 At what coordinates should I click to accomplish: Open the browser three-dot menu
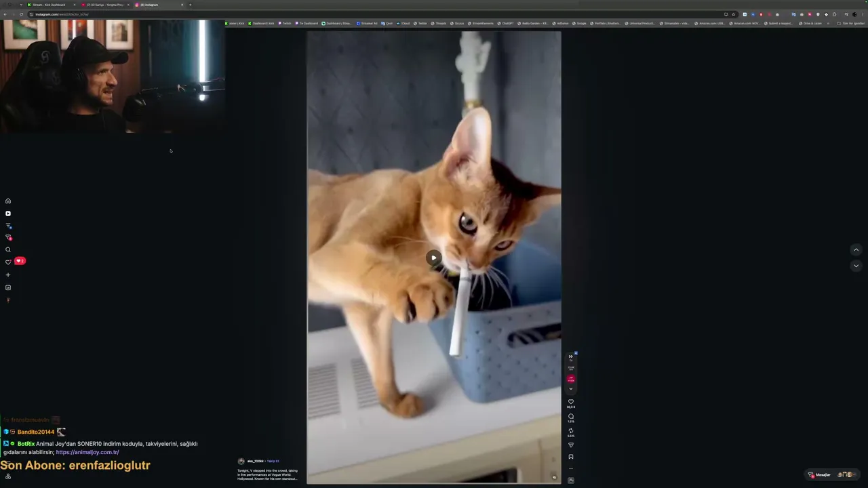point(862,14)
